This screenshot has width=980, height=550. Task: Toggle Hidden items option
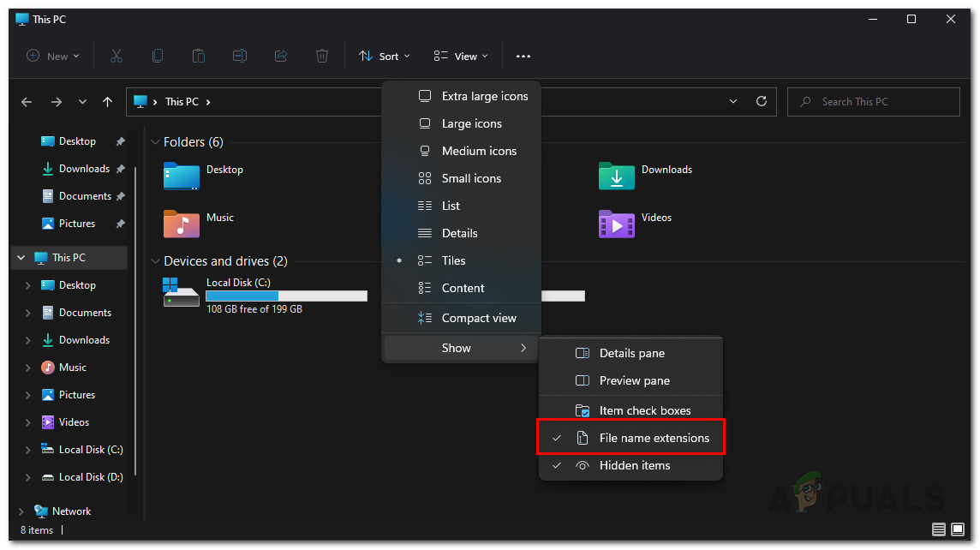pyautogui.click(x=634, y=465)
